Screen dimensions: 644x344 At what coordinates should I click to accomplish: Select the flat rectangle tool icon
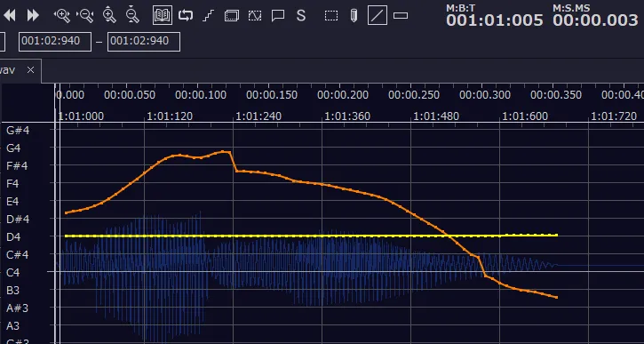point(401,16)
